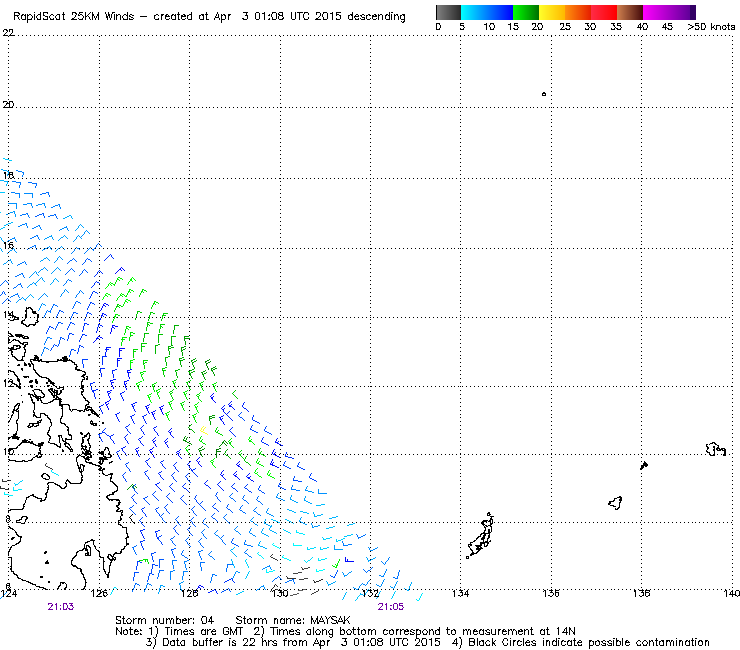The image size is (740, 650).
Task: Click the longitude label 138
Action: (x=641, y=593)
